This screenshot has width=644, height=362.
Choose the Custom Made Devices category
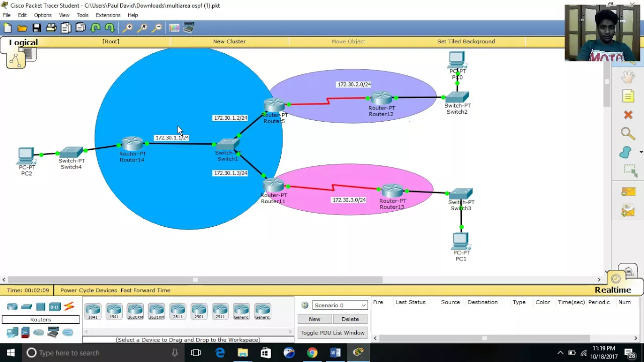53,332
